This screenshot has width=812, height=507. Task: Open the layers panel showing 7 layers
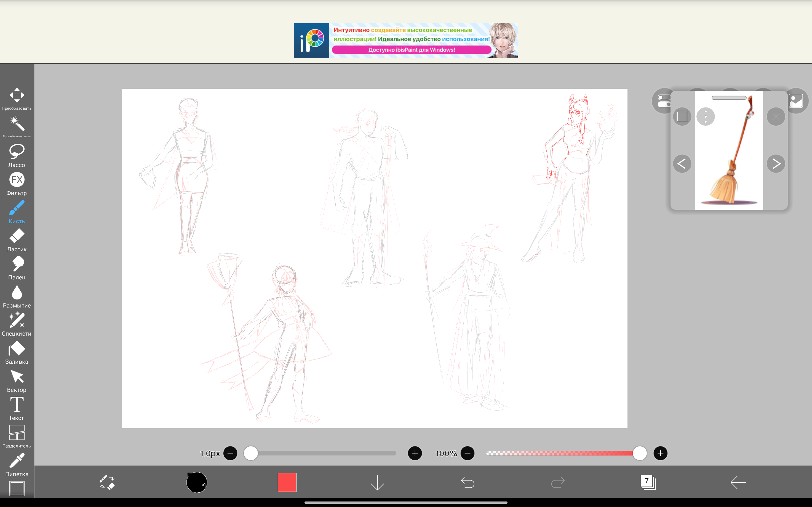[648, 482]
